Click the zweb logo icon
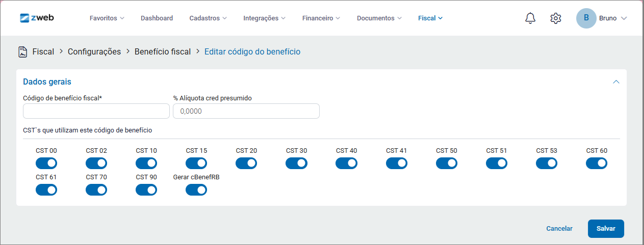Viewport: 644px width, 245px height. point(24,18)
